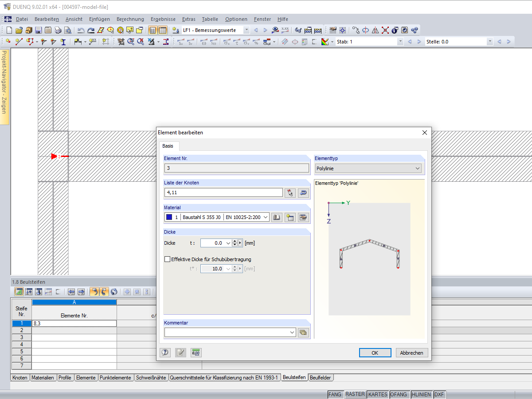Open the Stelle: 0.0 dropdown
The image size is (532, 399).
click(490, 42)
